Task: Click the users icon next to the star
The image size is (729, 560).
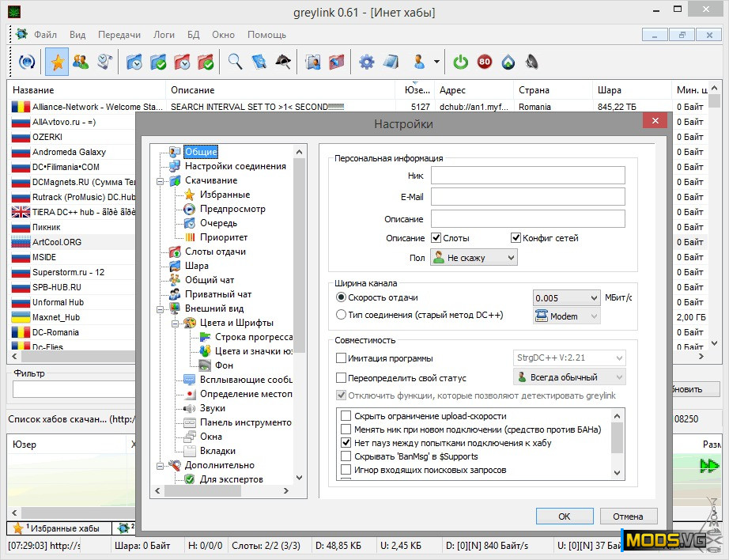Action: (x=80, y=62)
